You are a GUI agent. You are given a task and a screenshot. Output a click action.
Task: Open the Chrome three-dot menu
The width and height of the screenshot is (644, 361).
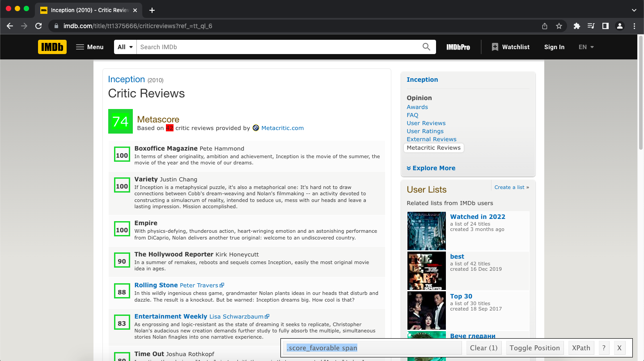[x=634, y=26]
